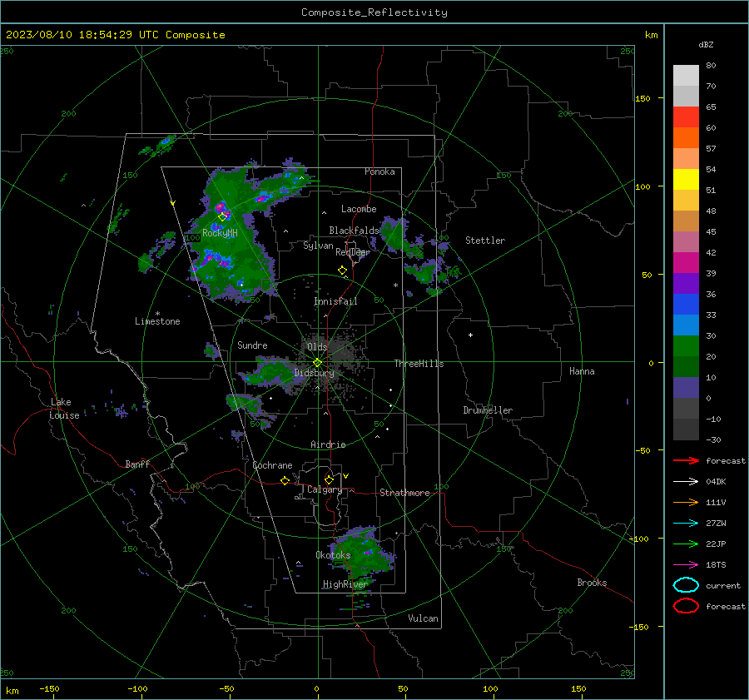Click the purple 36-39 dBZ swatch
Image resolution: width=749 pixels, height=700 pixels.
(686, 283)
